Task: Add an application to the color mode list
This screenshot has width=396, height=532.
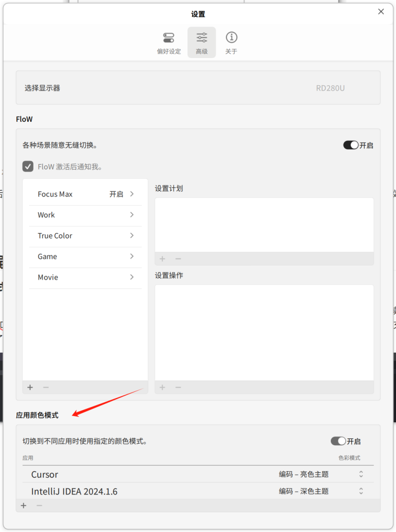Action: coord(23,505)
